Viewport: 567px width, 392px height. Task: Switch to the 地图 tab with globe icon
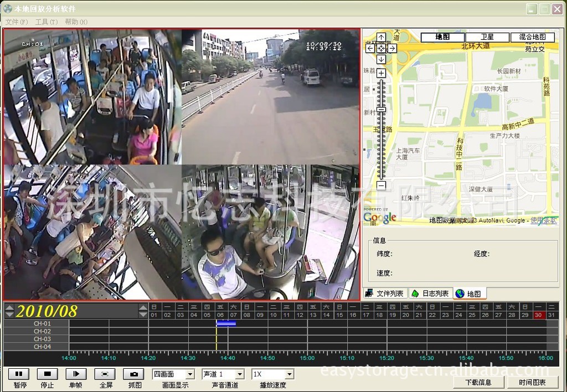pyautogui.click(x=470, y=293)
